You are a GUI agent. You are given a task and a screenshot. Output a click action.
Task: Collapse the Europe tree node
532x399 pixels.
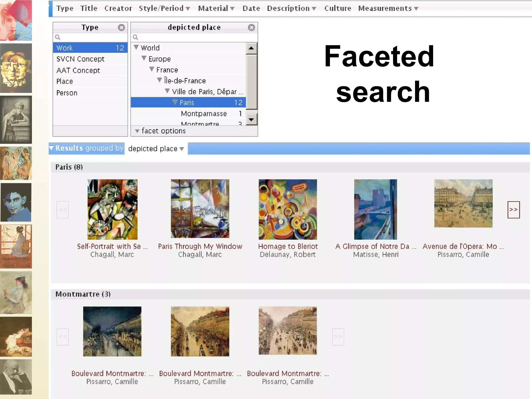click(x=144, y=58)
